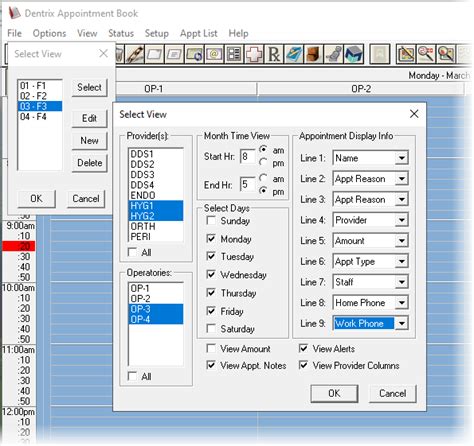Click Cancel in the large Select View dialog
474x446 pixels.
point(393,393)
